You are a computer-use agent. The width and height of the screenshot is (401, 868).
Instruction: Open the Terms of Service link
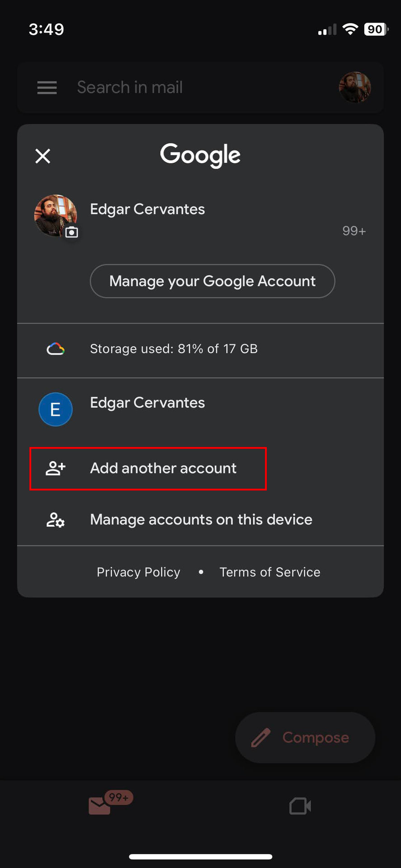(270, 572)
